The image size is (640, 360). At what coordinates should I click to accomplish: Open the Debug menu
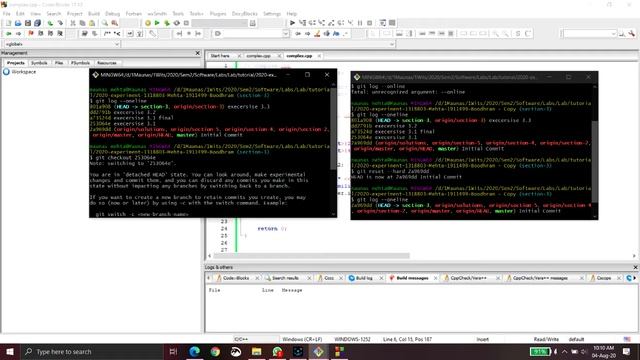click(x=112, y=13)
